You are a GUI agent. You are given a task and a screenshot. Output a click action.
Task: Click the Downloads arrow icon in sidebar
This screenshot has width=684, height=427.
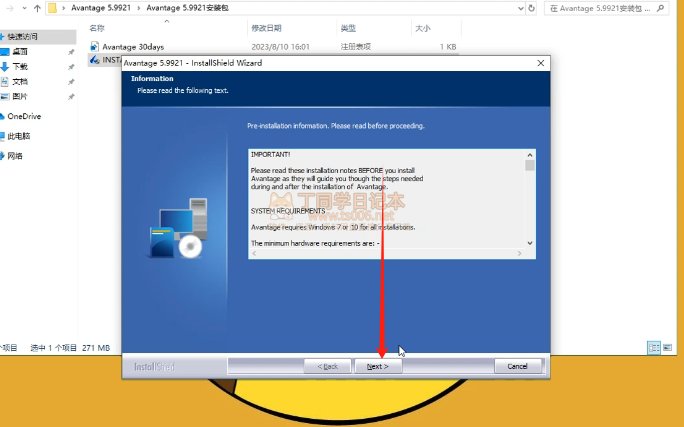click(4, 66)
